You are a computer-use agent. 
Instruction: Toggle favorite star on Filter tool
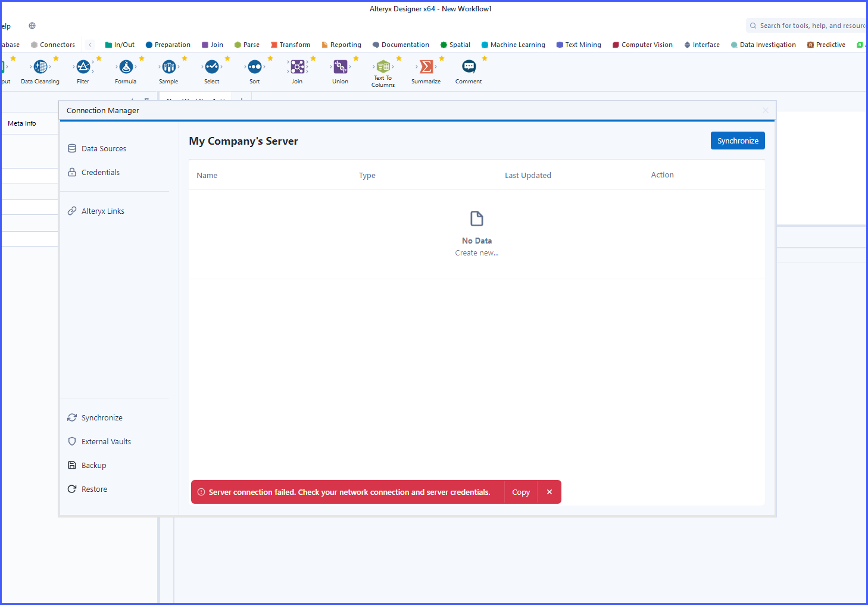pos(99,58)
